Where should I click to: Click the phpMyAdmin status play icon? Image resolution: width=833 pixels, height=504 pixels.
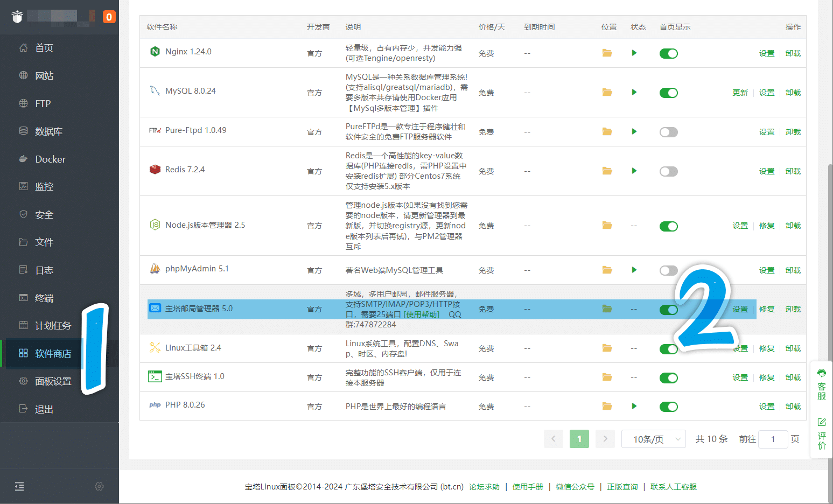pos(634,270)
